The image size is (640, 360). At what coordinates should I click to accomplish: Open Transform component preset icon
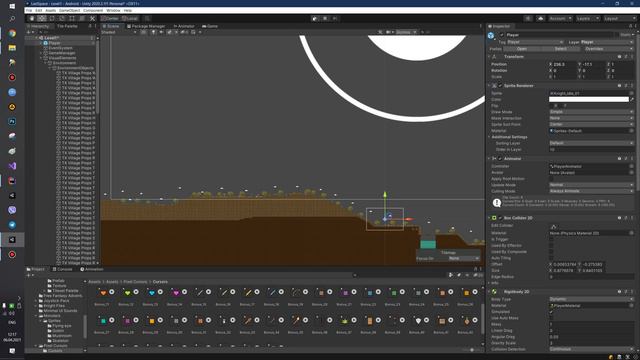(626, 57)
